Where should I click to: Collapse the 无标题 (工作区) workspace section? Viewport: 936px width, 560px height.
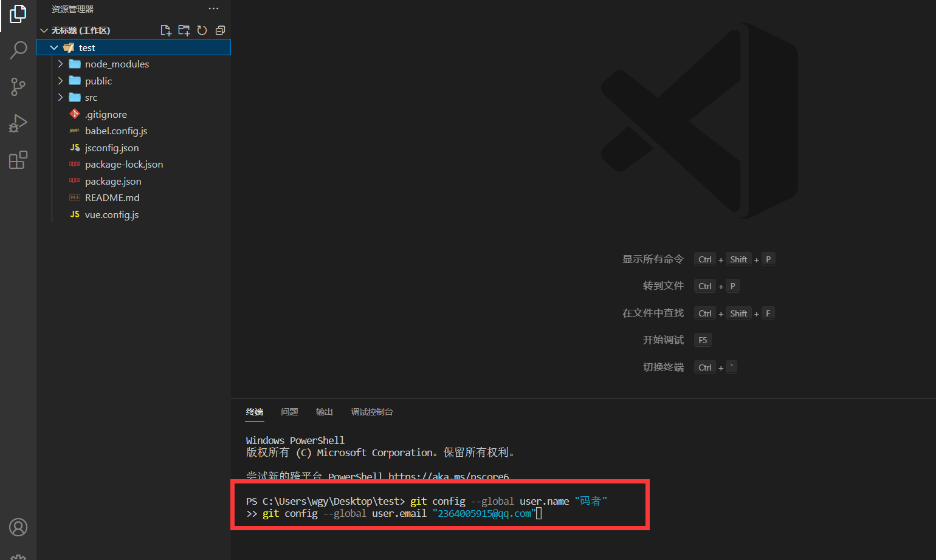(x=44, y=30)
